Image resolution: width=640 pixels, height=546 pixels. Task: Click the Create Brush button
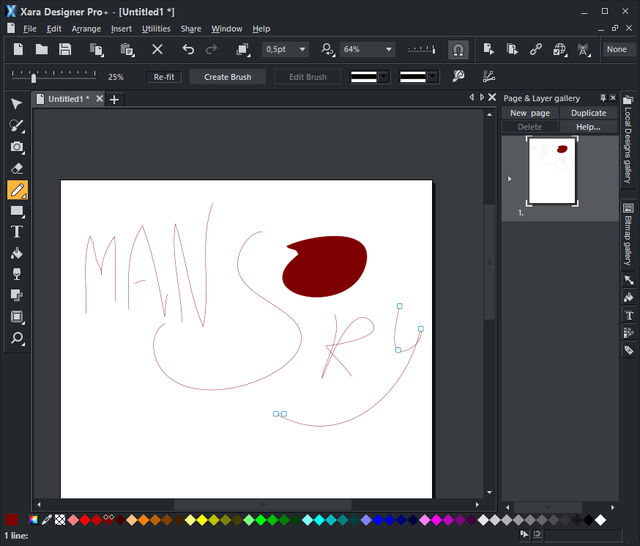(x=228, y=77)
